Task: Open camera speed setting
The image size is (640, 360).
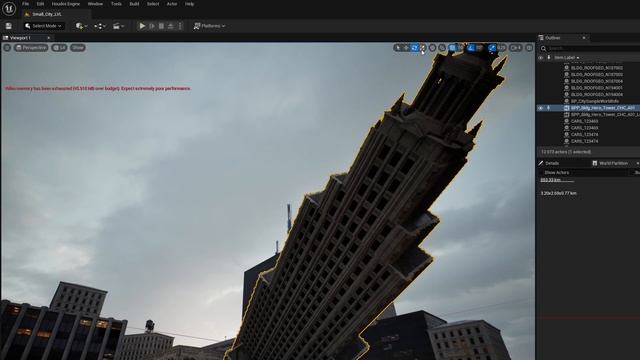Action: [x=516, y=48]
